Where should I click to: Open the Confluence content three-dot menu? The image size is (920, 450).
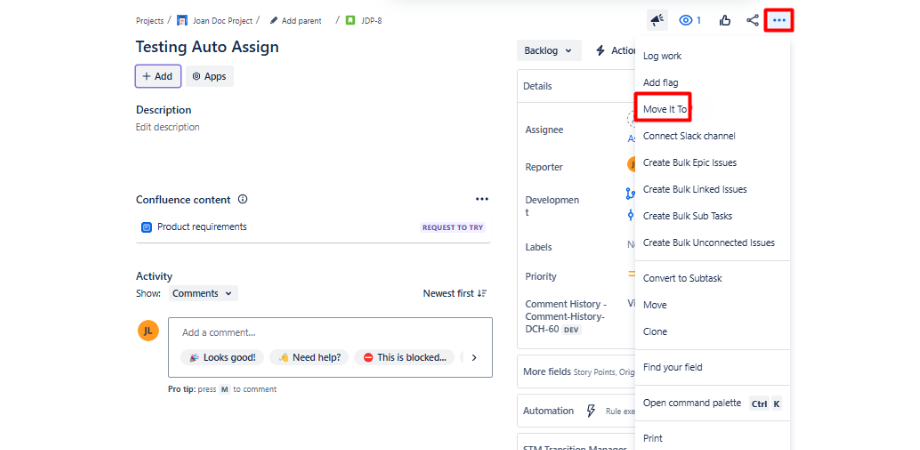482,199
